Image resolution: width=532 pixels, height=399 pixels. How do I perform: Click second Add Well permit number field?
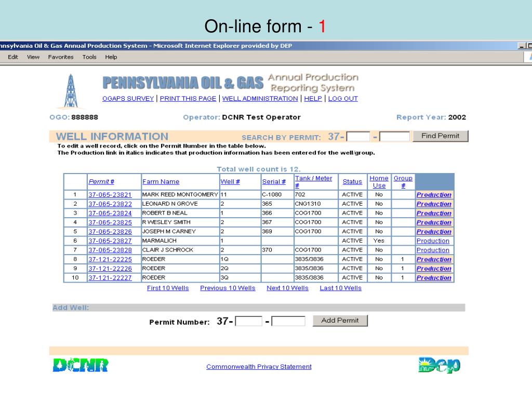click(288, 321)
